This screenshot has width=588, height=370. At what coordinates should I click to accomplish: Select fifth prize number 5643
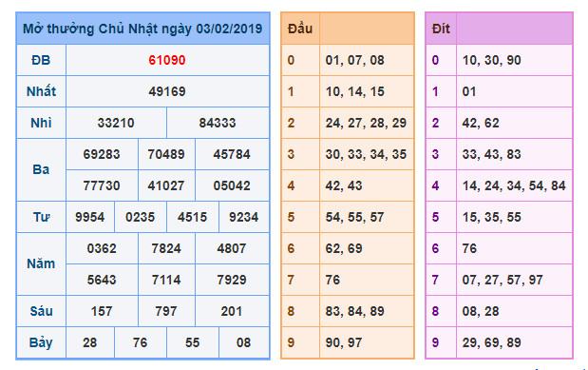click(x=102, y=280)
